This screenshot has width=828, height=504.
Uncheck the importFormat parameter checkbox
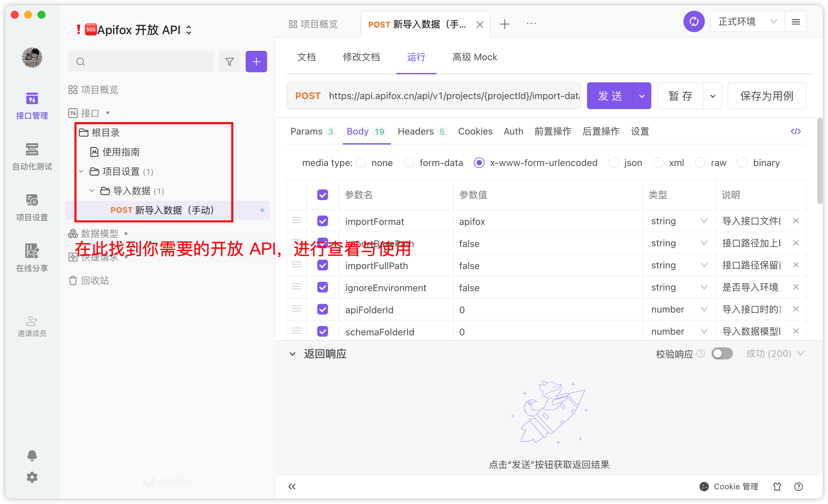pyautogui.click(x=322, y=221)
